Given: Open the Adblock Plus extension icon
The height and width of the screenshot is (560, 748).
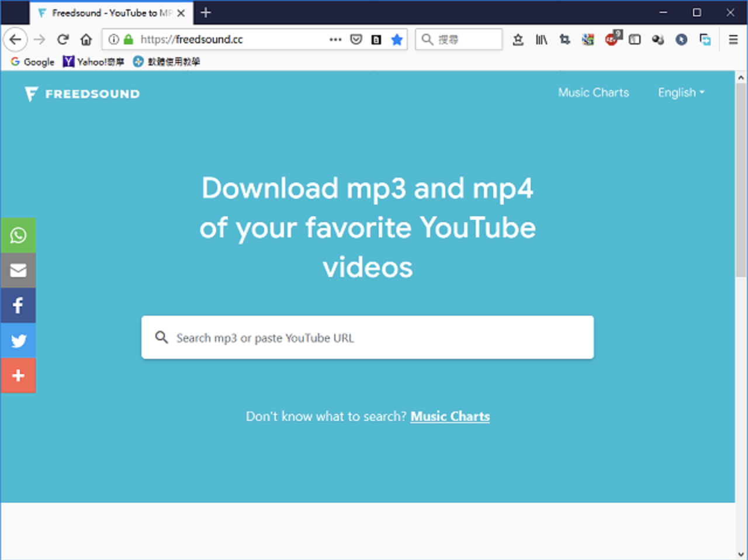Looking at the screenshot, I should [612, 38].
